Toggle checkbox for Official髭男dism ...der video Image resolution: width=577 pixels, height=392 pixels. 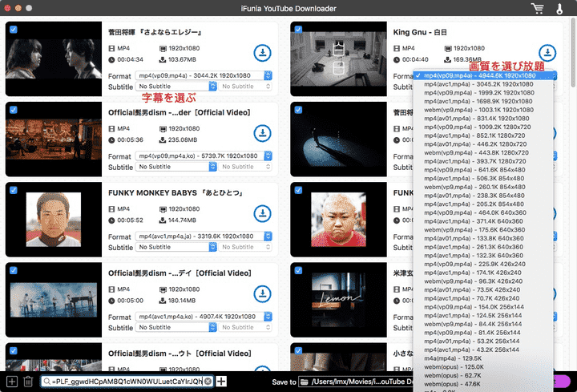pos(14,110)
